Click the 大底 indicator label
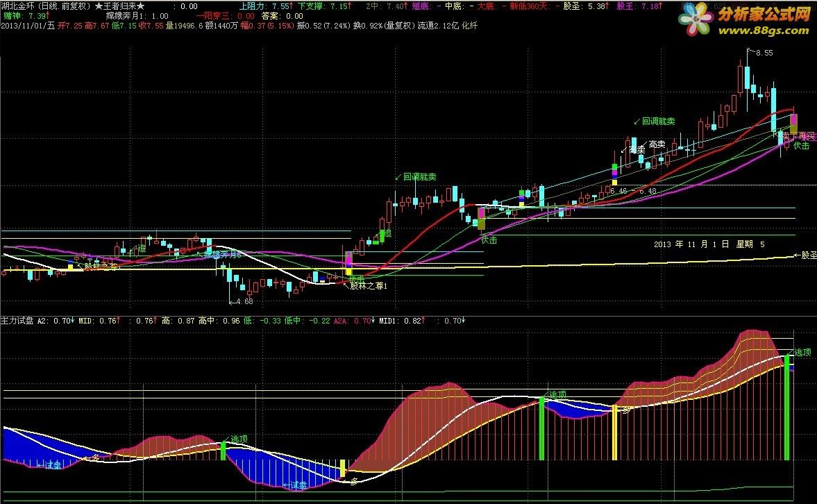817x504 pixels. pos(486,6)
